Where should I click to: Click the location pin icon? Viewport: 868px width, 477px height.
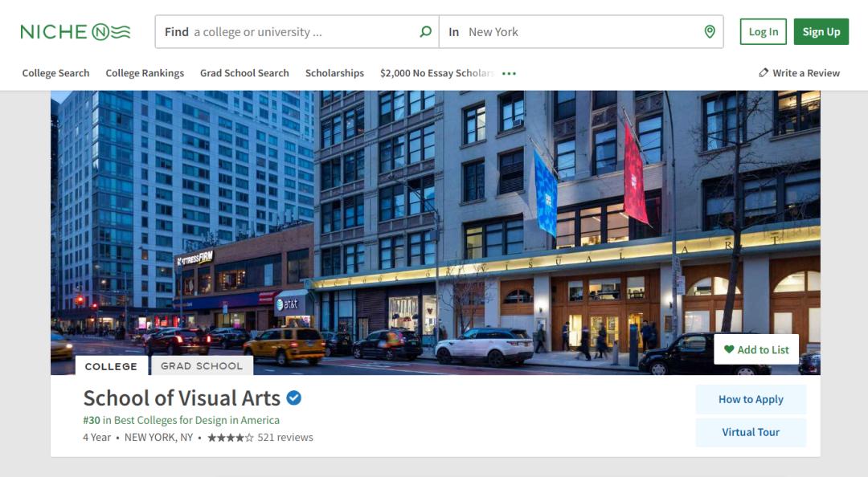click(710, 32)
